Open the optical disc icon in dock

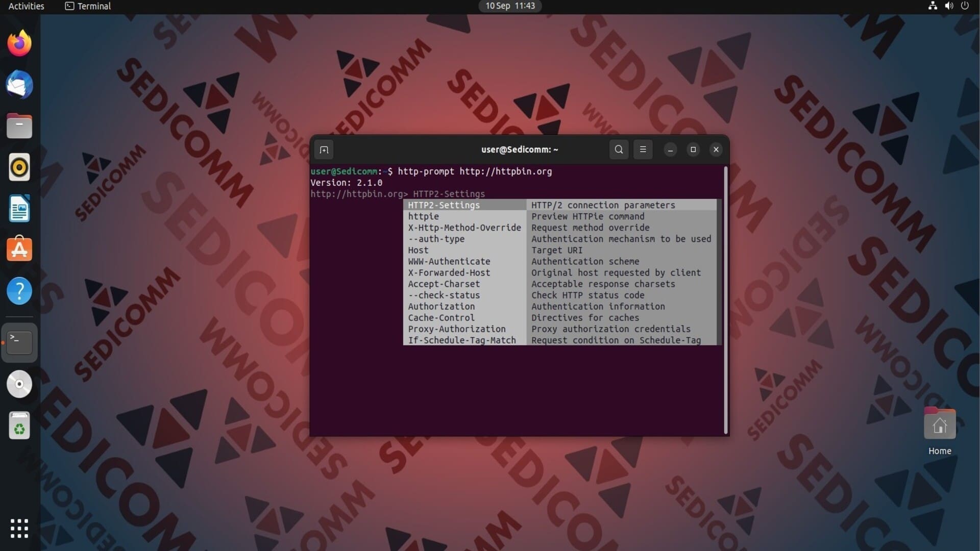[19, 384]
